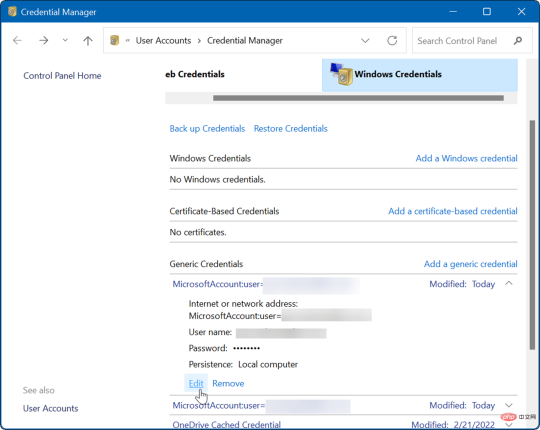Image resolution: width=540 pixels, height=430 pixels.
Task: Open Control Panel Home link
Action: click(x=62, y=76)
